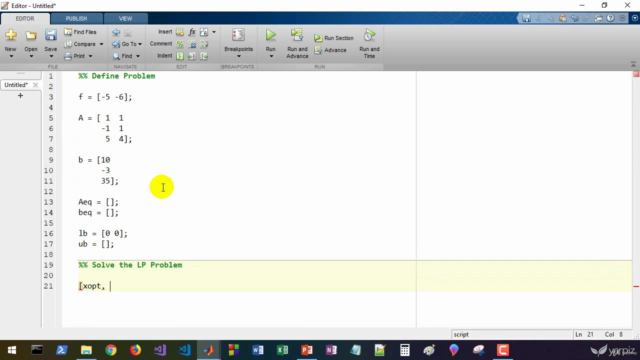This screenshot has width=640, height=360.
Task: Click the Advance button
Action: coord(330,50)
